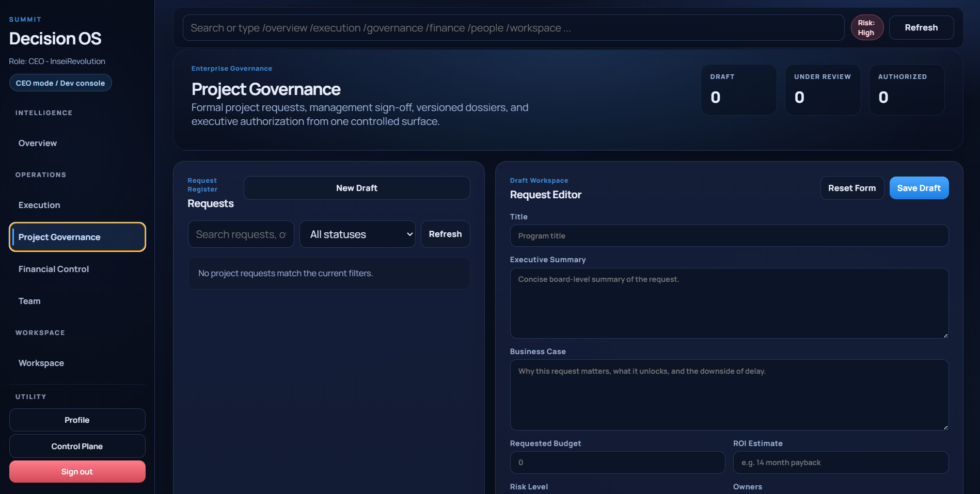Click the Enterprise Governance label
The height and width of the screenshot is (494, 980).
tap(232, 69)
